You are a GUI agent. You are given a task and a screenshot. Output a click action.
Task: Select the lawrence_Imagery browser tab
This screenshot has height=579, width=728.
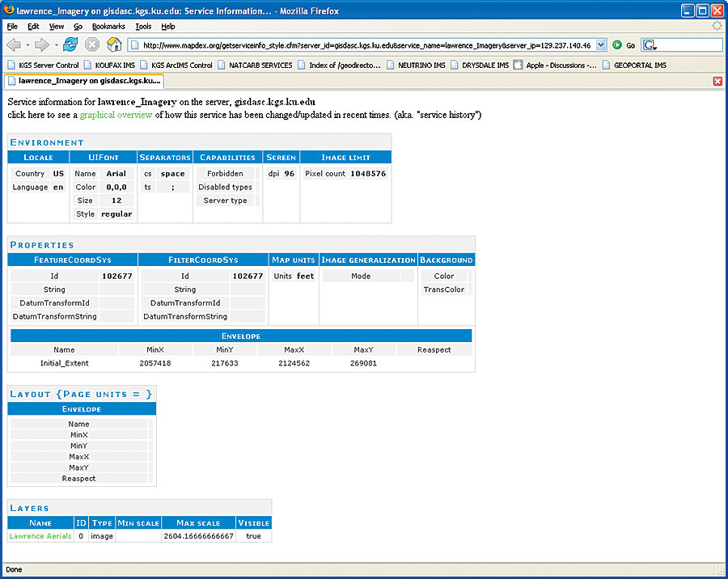[x=84, y=81]
